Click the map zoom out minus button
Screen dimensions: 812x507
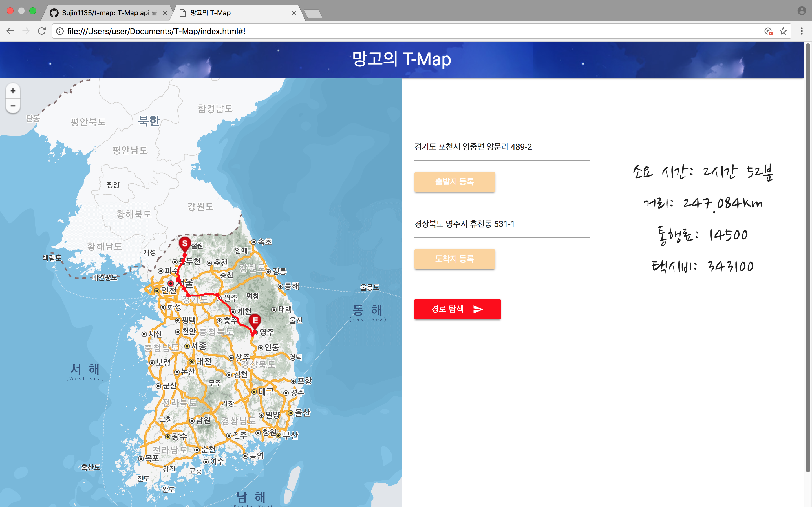click(13, 106)
